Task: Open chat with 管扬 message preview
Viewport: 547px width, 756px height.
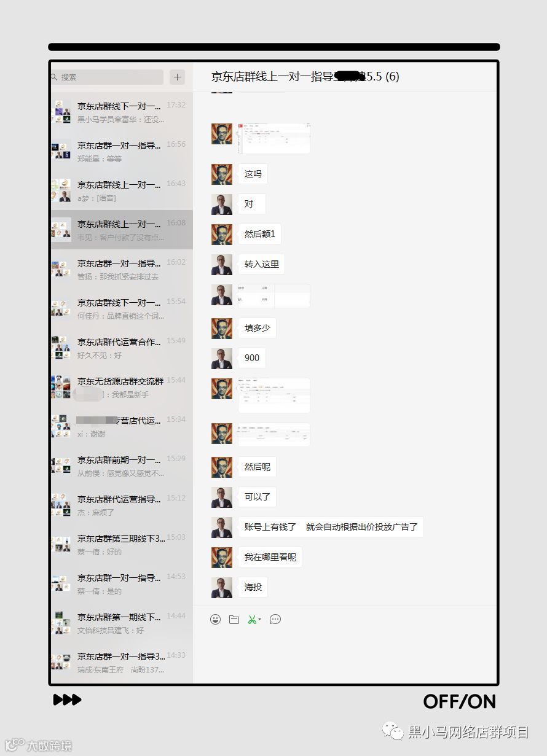Action: point(122,269)
